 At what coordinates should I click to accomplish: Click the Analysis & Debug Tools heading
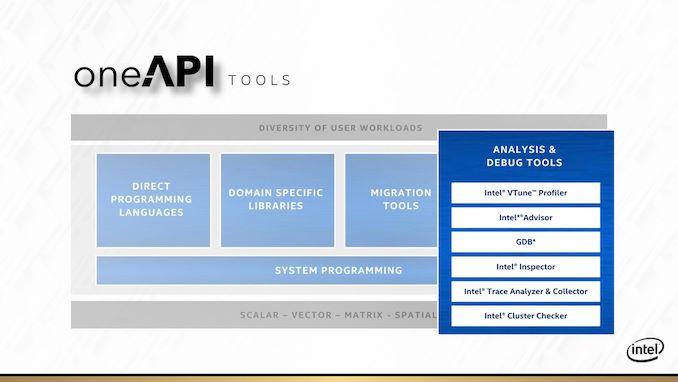coord(524,156)
